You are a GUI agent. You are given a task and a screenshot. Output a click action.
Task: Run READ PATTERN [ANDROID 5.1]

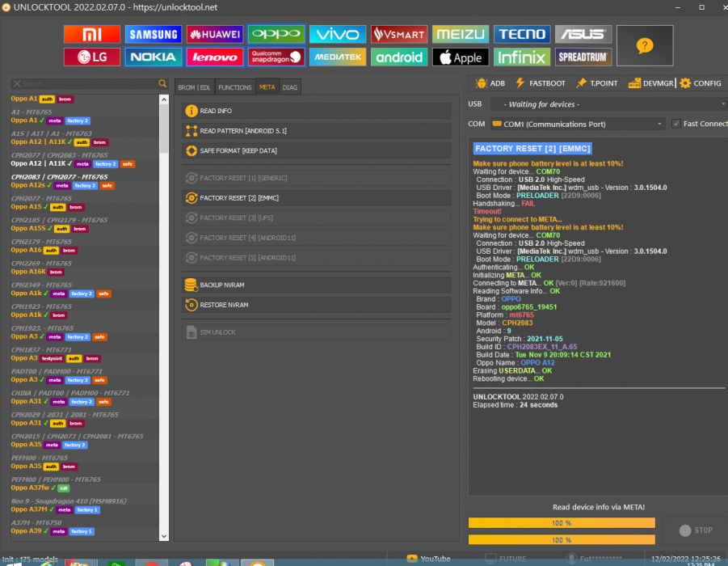pyautogui.click(x=316, y=131)
